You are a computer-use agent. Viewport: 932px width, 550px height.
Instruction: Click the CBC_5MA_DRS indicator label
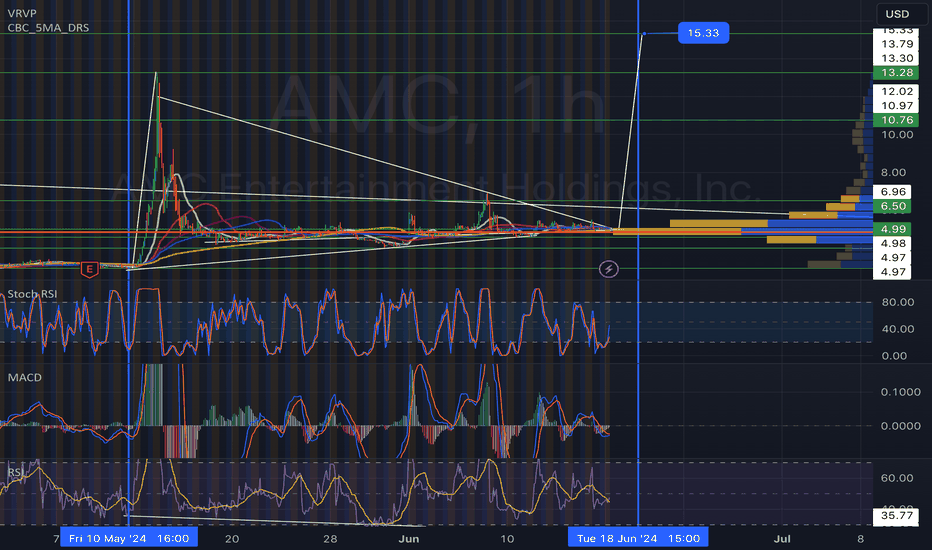coord(48,27)
